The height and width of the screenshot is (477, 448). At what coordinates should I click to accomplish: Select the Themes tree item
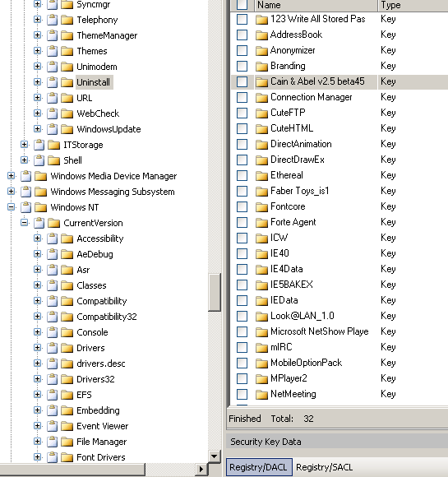92,51
